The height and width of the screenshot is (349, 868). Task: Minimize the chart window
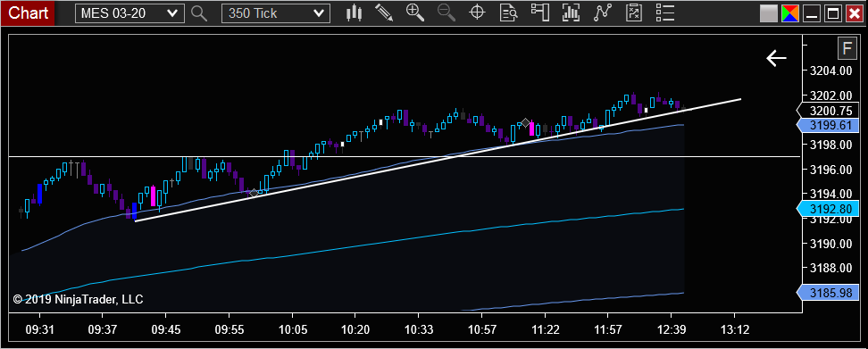[812, 13]
